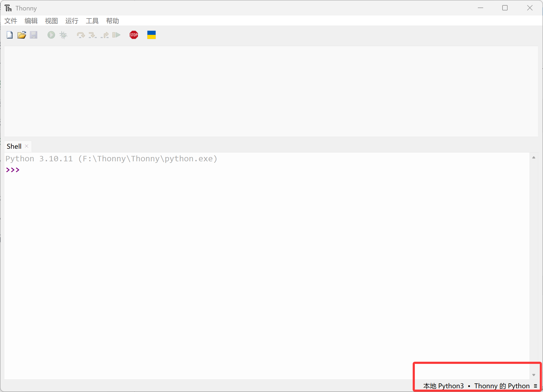
Task: Click the Thonny app icon in title bar
Action: coord(8,8)
